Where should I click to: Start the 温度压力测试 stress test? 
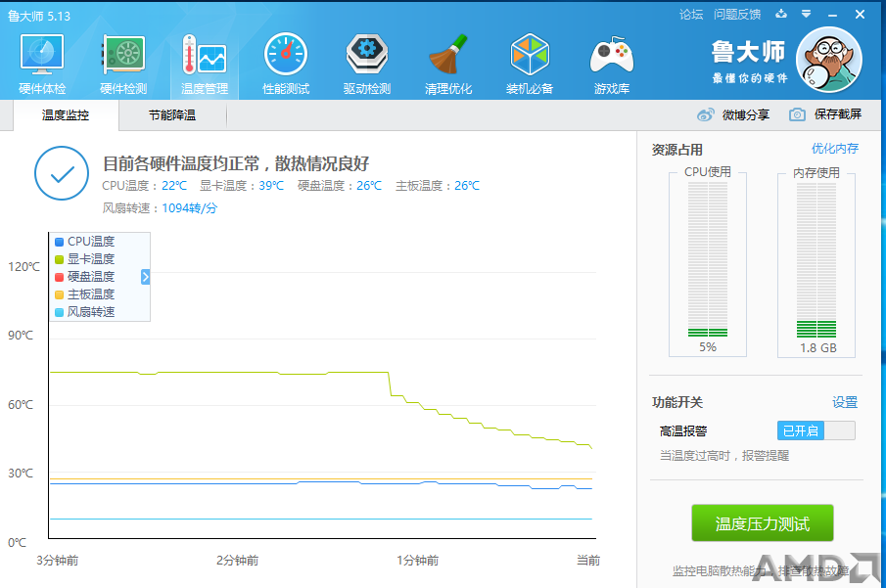(763, 523)
